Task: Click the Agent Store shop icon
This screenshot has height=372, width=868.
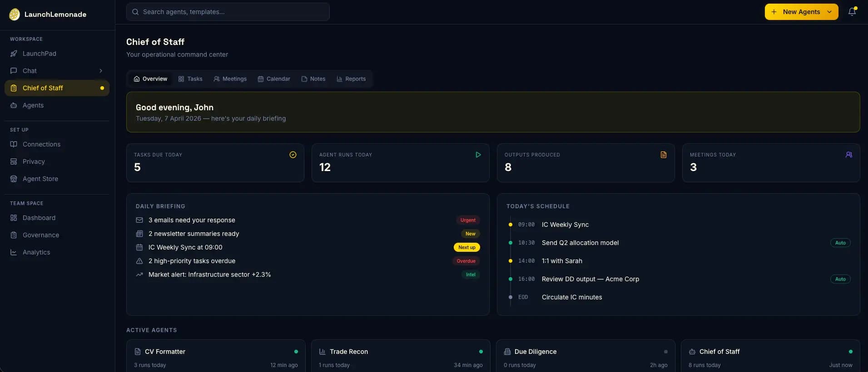Action: tap(14, 179)
